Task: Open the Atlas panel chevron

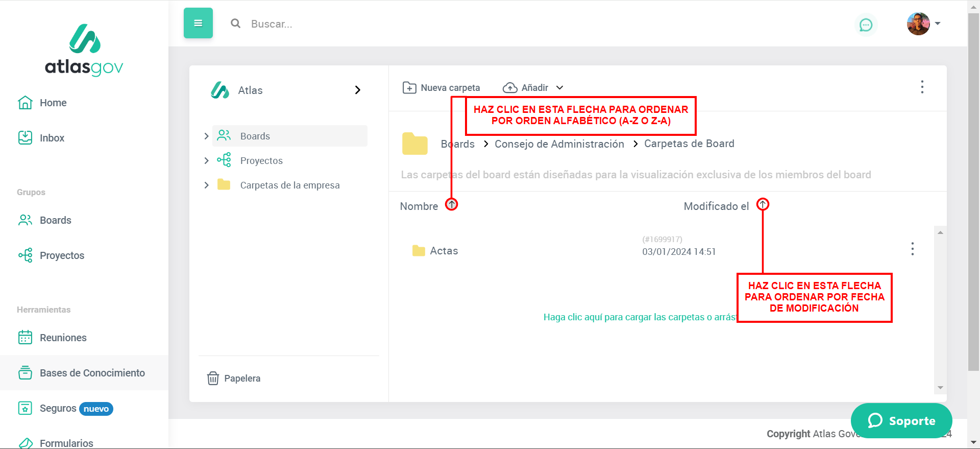Action: click(357, 90)
